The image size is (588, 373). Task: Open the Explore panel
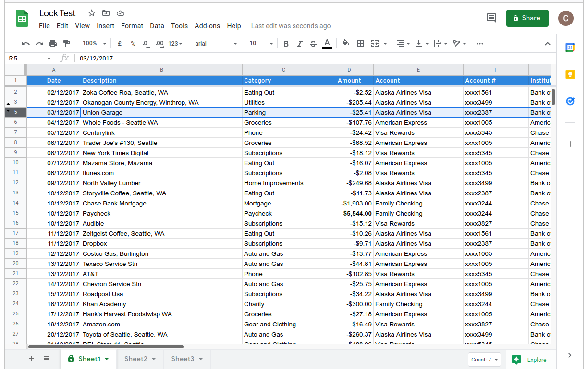click(529, 360)
